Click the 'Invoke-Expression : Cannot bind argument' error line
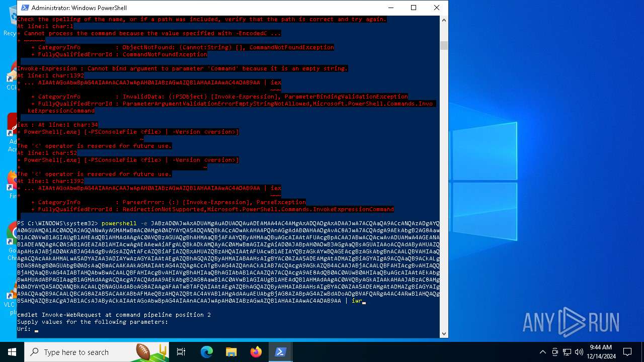The width and height of the screenshot is (644, 362). click(x=182, y=68)
